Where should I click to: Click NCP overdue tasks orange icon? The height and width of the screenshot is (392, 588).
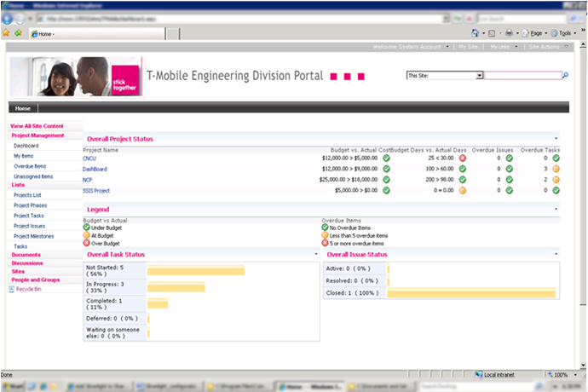tap(556, 180)
